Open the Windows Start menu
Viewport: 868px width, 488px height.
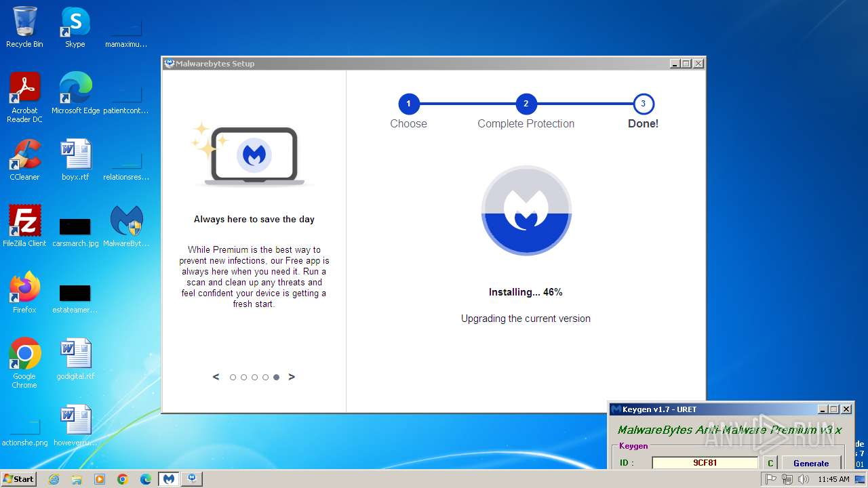click(x=19, y=479)
